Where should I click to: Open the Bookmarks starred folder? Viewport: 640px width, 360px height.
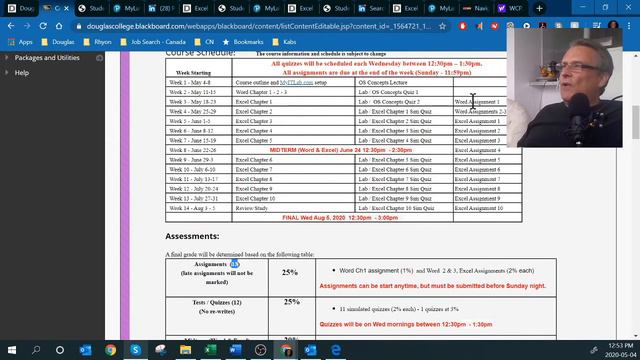pos(243,42)
